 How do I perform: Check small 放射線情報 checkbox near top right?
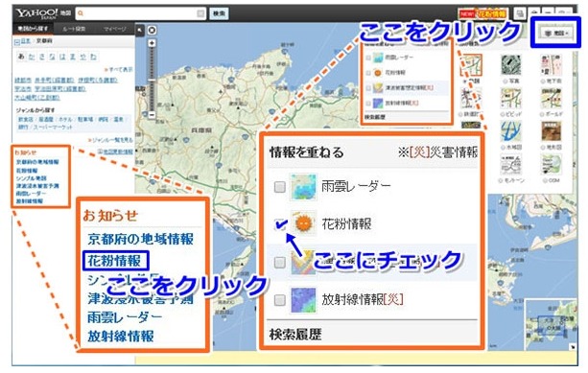tap(368, 104)
